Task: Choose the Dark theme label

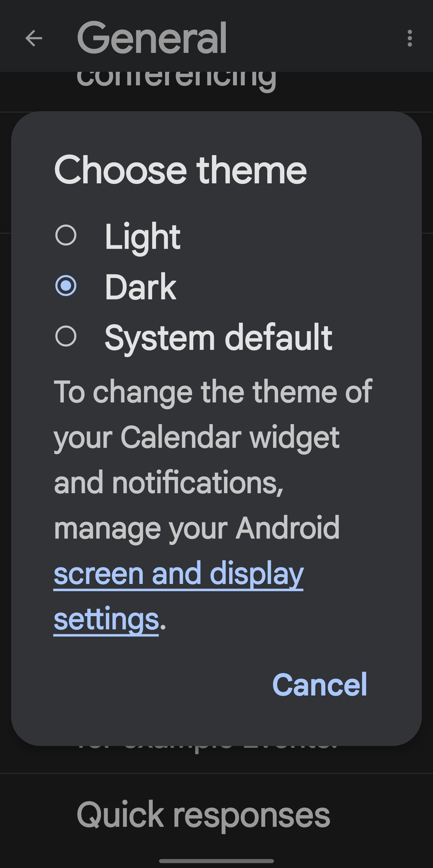Action: [x=140, y=287]
